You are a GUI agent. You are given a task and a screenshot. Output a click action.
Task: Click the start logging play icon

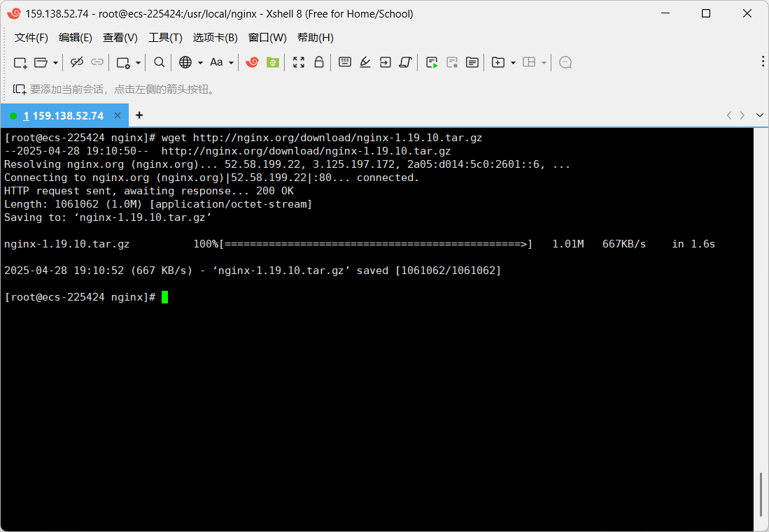coord(432,62)
